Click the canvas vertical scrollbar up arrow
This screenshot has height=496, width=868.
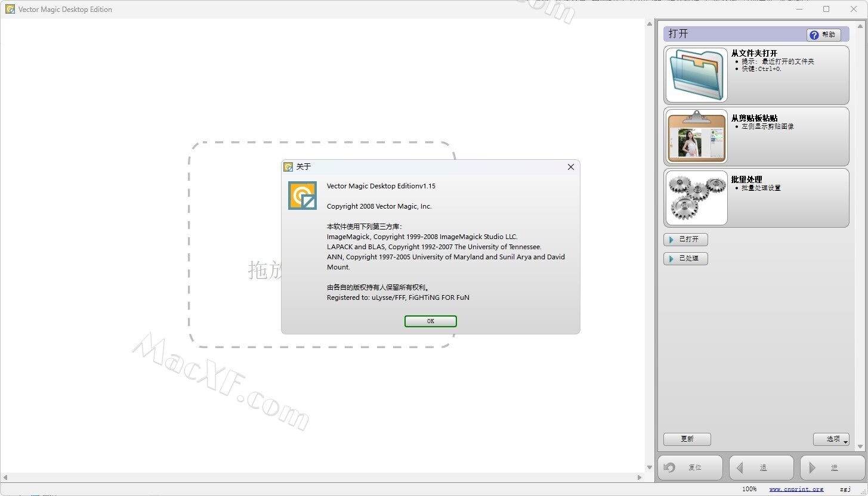tap(650, 24)
